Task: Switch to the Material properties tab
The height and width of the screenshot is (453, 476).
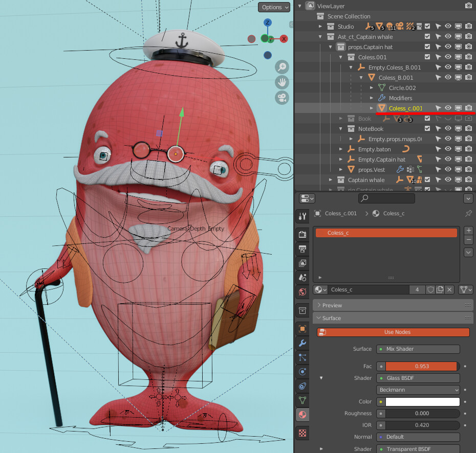Action: click(302, 415)
